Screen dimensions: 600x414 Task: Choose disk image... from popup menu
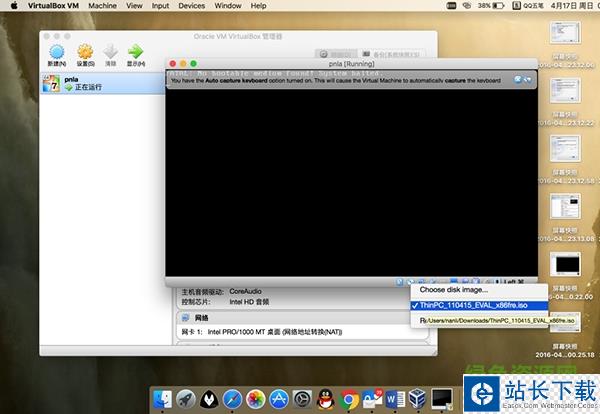[454, 290]
